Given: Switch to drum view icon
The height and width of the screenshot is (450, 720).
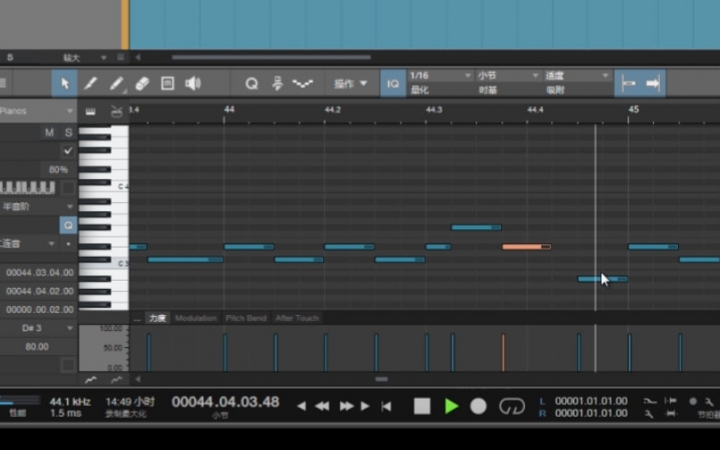Looking at the screenshot, I should [x=117, y=110].
